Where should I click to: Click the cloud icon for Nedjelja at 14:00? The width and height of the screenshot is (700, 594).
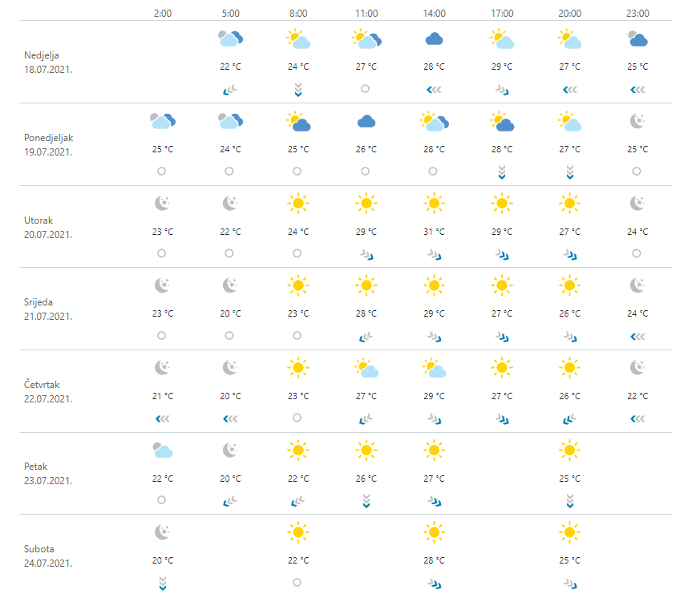pyautogui.click(x=434, y=38)
